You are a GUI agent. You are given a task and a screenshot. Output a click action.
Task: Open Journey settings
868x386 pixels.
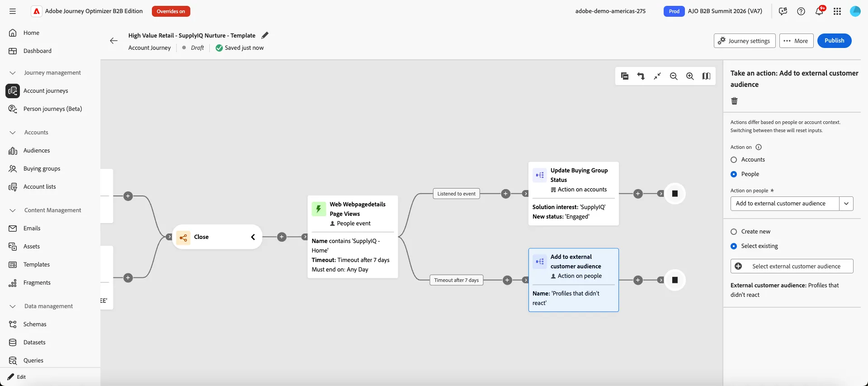pyautogui.click(x=745, y=41)
